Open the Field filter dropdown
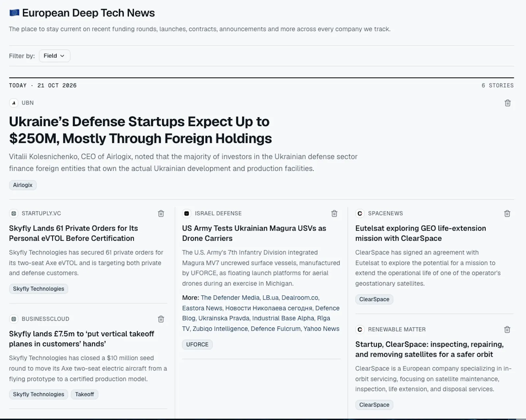This screenshot has width=526, height=420. [54, 56]
